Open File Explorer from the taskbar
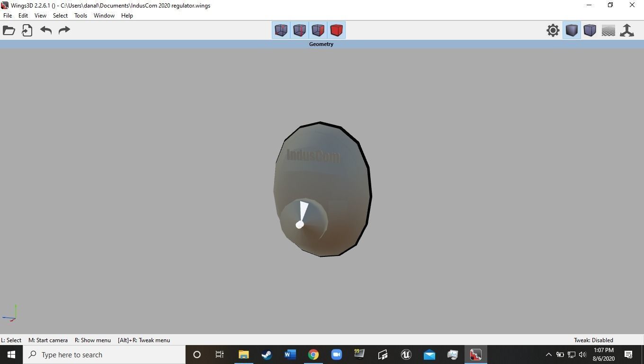Image resolution: width=644 pixels, height=364 pixels. pos(243,355)
